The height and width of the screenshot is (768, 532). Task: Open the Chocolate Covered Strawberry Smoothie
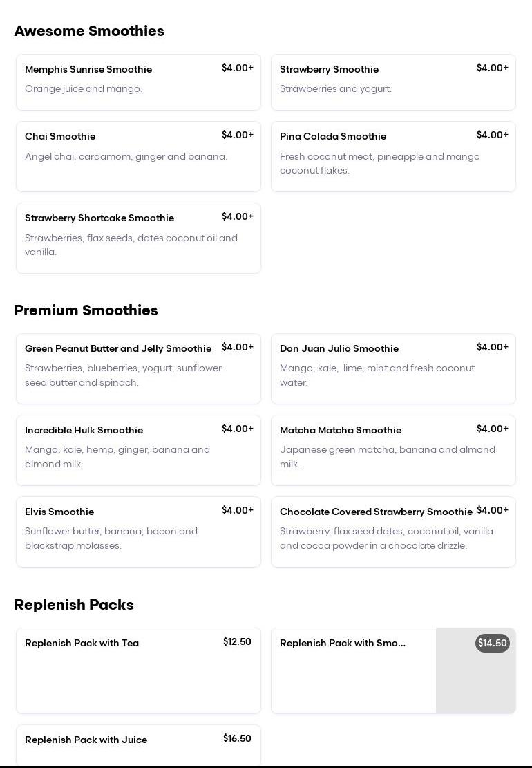tap(393, 532)
